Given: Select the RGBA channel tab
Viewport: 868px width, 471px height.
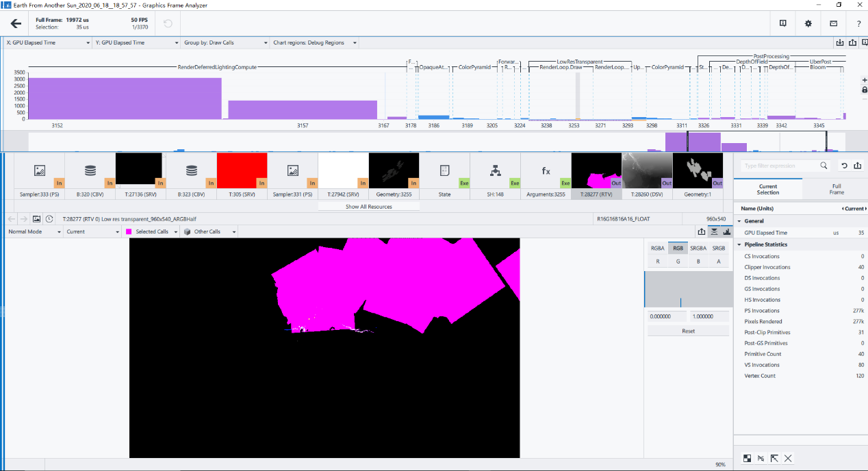Looking at the screenshot, I should [657, 248].
